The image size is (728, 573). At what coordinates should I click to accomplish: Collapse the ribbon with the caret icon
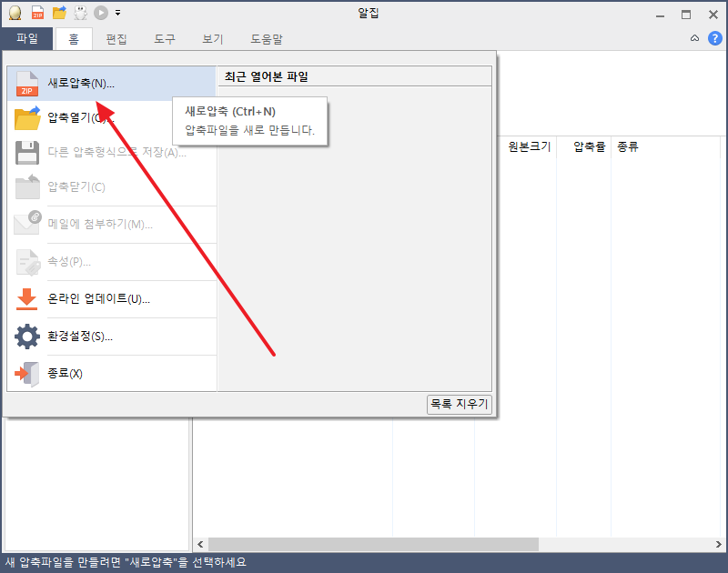[694, 38]
